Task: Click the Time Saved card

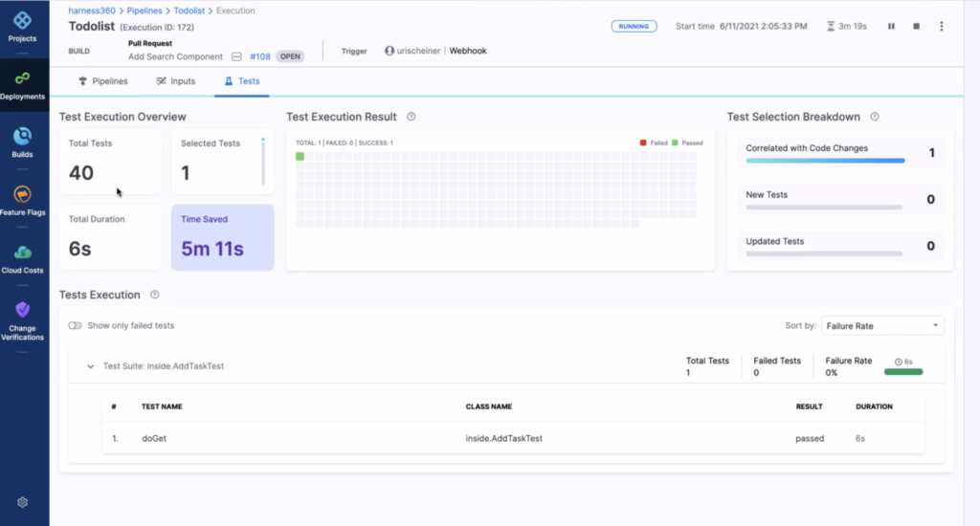Action: tap(222, 237)
